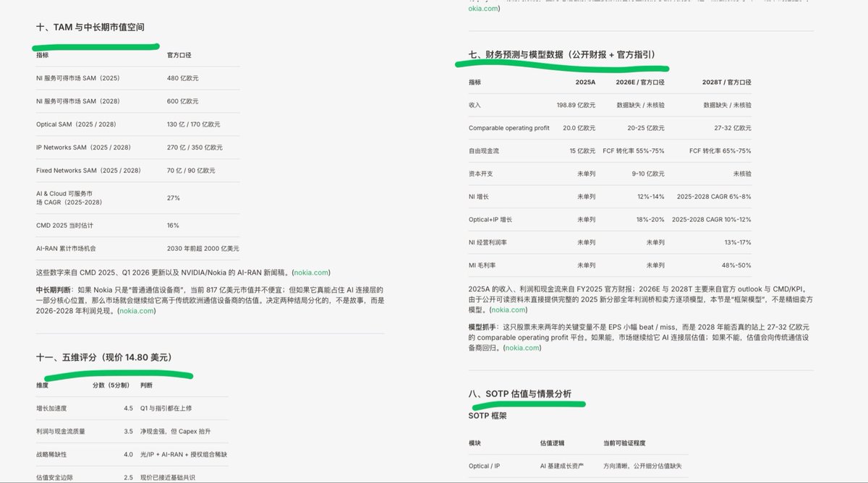Select the '增长加速度' row label
Image resolution: width=868 pixels, height=483 pixels.
point(51,409)
